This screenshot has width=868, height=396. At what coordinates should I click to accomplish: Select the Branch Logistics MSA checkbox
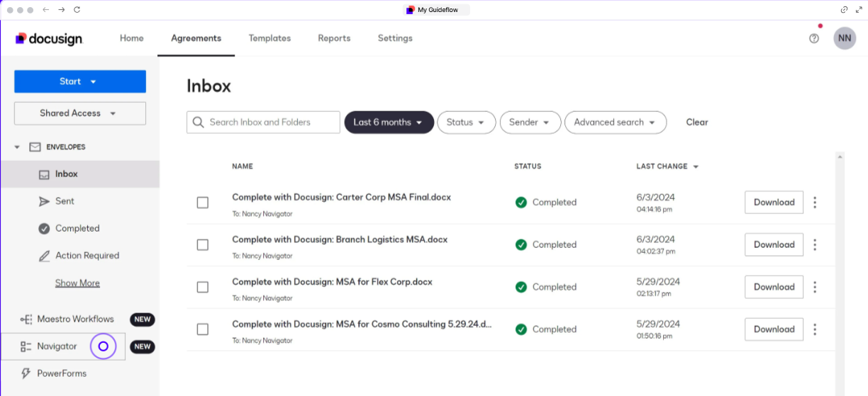(203, 245)
